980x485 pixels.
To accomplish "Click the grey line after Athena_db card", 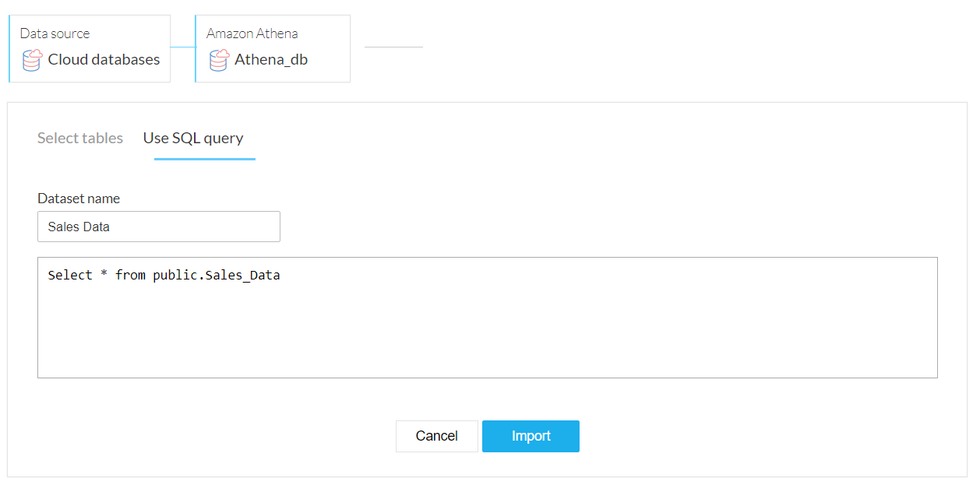I will click(x=393, y=47).
